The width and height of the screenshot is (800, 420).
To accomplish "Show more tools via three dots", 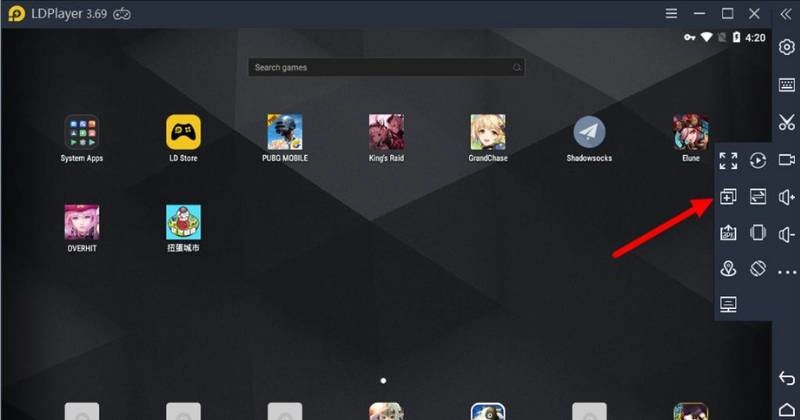I will [787, 271].
